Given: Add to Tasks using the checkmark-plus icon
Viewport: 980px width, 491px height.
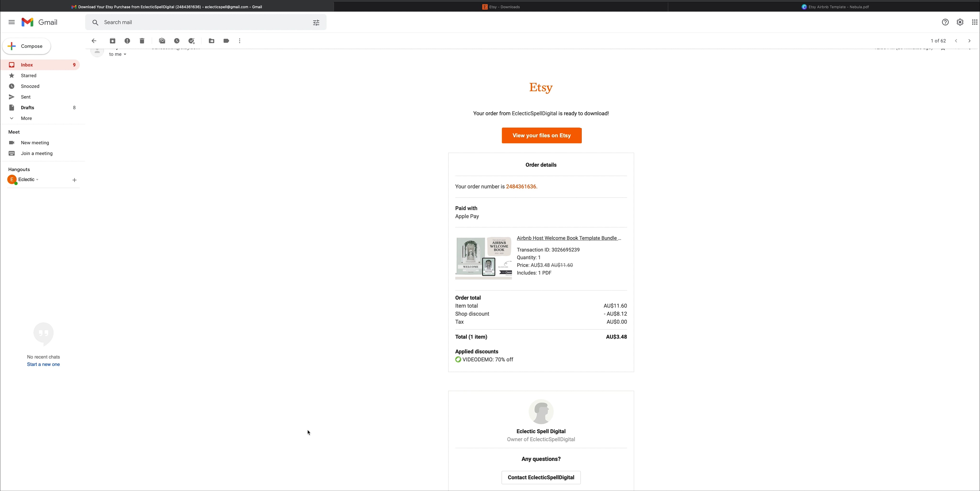Looking at the screenshot, I should pos(192,41).
